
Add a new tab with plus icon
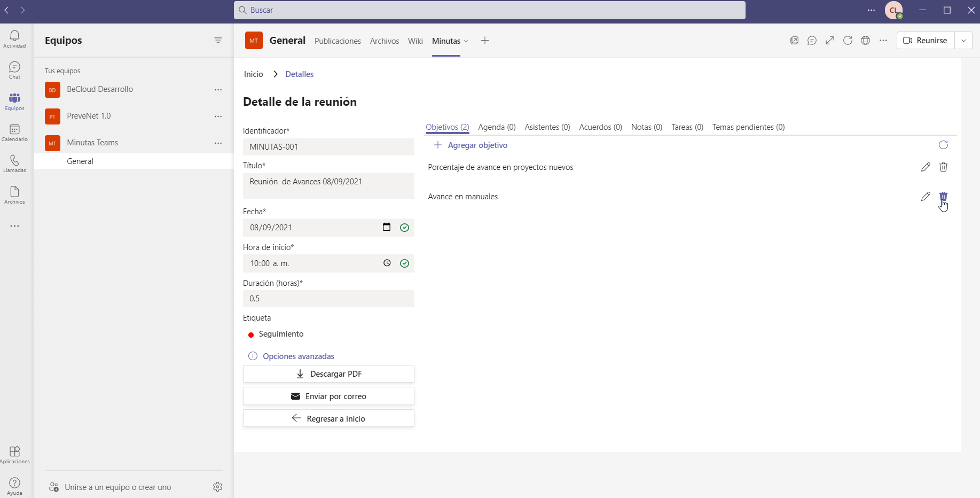click(x=485, y=41)
